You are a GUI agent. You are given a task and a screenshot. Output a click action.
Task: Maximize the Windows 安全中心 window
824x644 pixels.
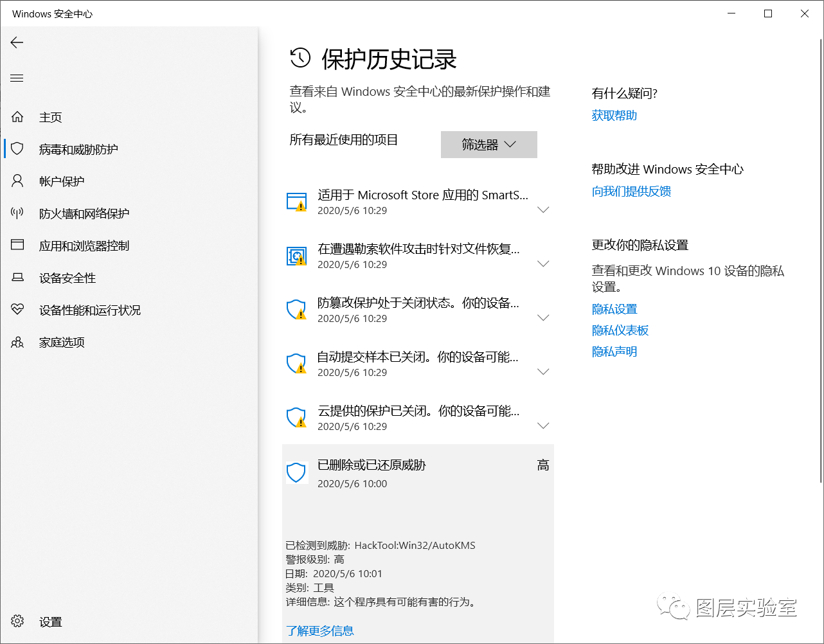pyautogui.click(x=767, y=13)
